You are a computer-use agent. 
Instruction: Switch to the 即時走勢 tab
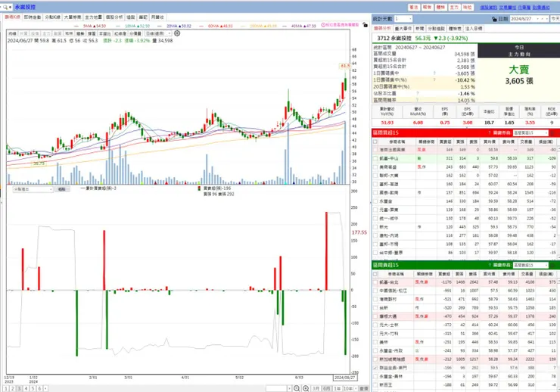pos(33,17)
